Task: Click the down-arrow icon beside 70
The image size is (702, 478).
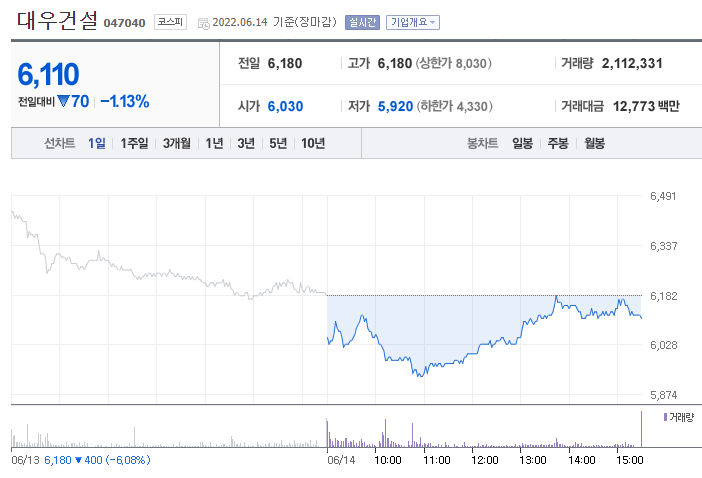Action: [64, 101]
